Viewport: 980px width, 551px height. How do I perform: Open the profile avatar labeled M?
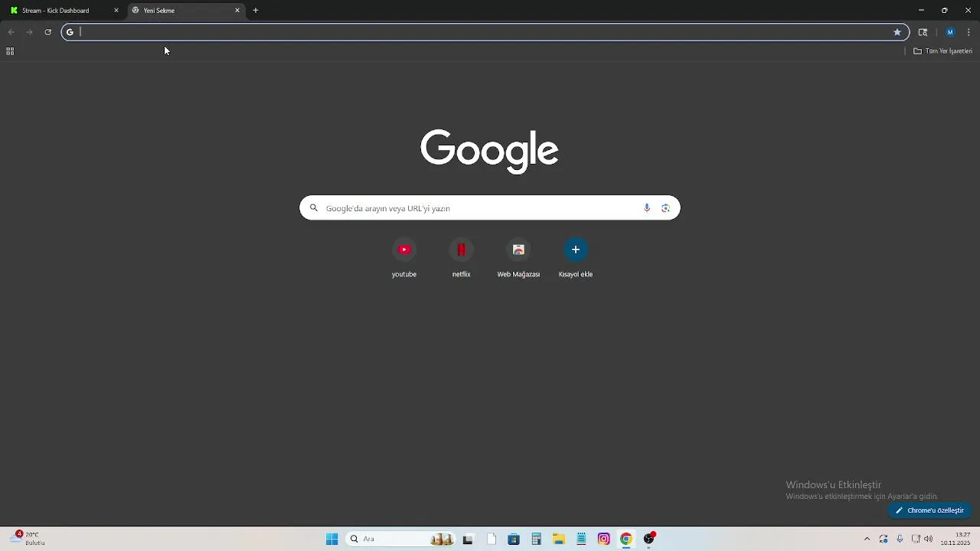pyautogui.click(x=950, y=32)
